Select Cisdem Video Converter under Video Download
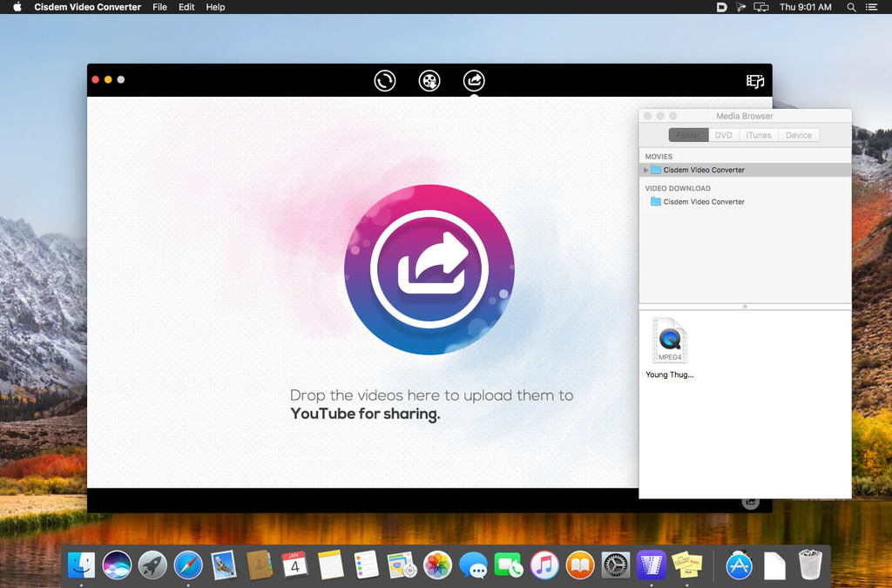The height and width of the screenshot is (588, 892). coord(704,202)
